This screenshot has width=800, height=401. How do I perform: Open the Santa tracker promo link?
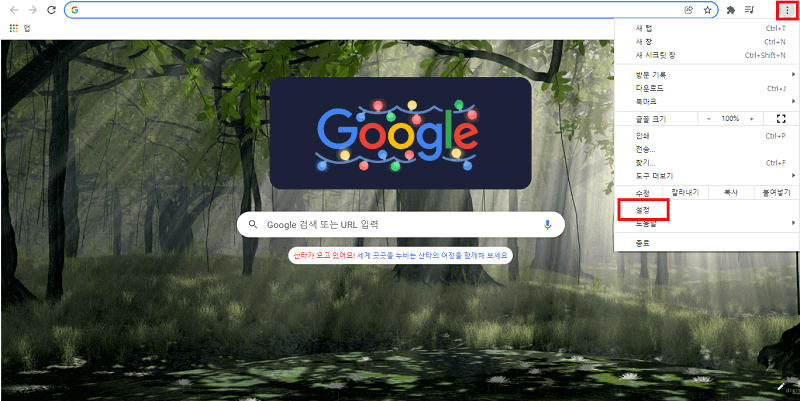click(401, 255)
